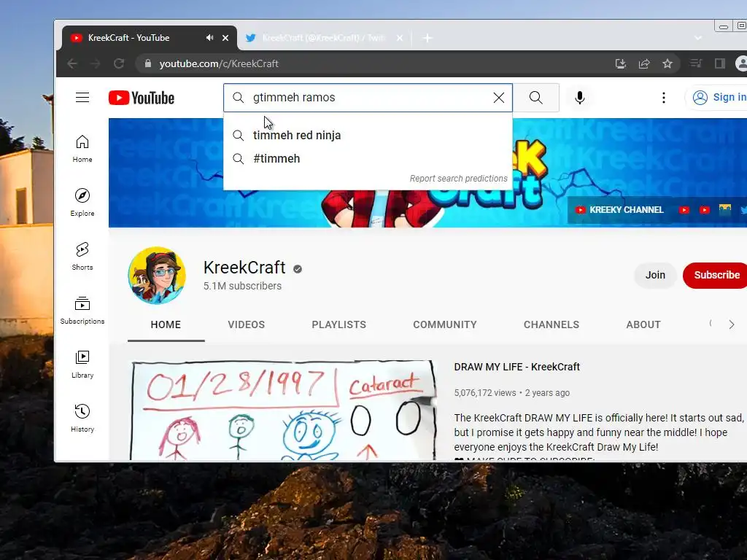Close the Twitter tab

(400, 38)
